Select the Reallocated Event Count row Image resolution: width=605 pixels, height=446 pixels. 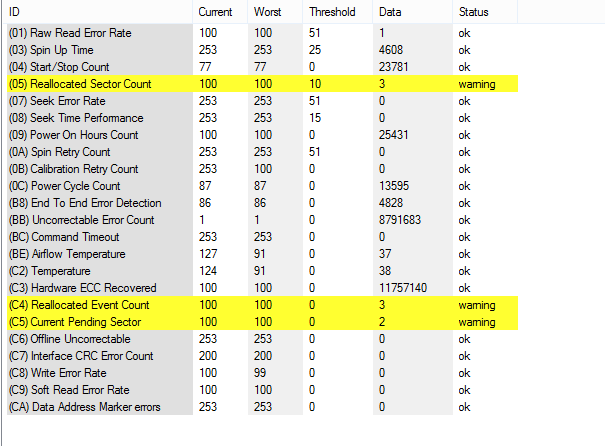[79, 305]
